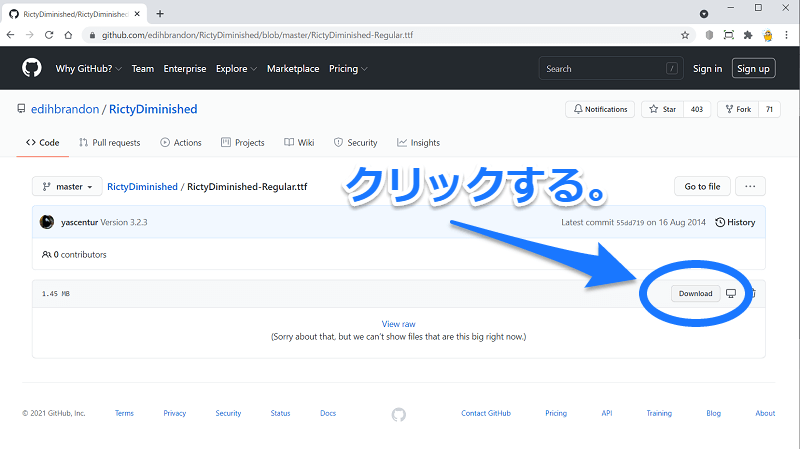Open the Chrome extensions puzzle icon
Viewport: 800px width, 449px height.
[x=748, y=34]
